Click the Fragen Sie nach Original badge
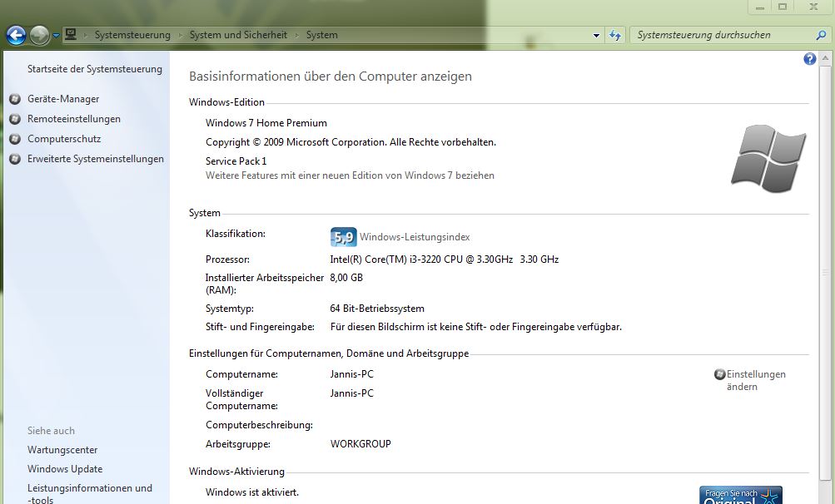The width and height of the screenshot is (835, 504). tap(741, 495)
